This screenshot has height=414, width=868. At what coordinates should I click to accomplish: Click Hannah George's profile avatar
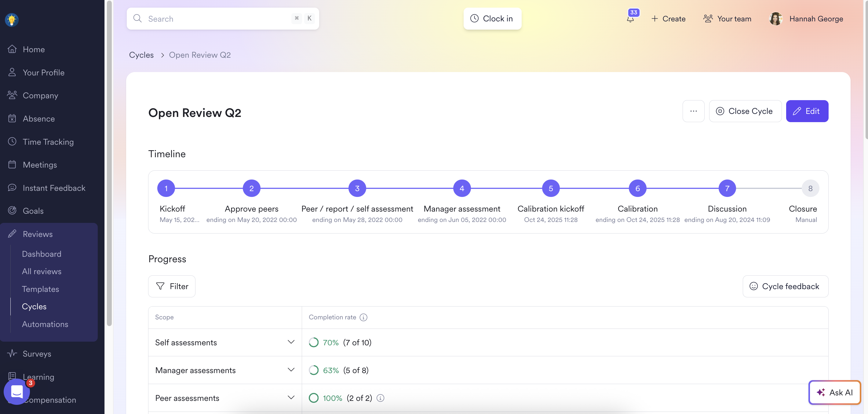775,19
